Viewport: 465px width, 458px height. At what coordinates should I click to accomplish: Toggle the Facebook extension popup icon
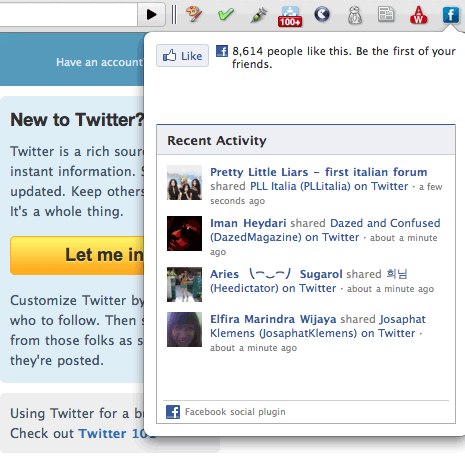[x=451, y=15]
